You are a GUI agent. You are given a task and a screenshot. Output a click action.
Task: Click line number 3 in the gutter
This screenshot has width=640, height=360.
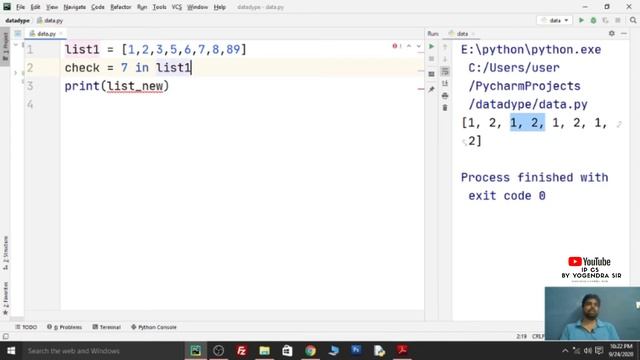pyautogui.click(x=30, y=86)
